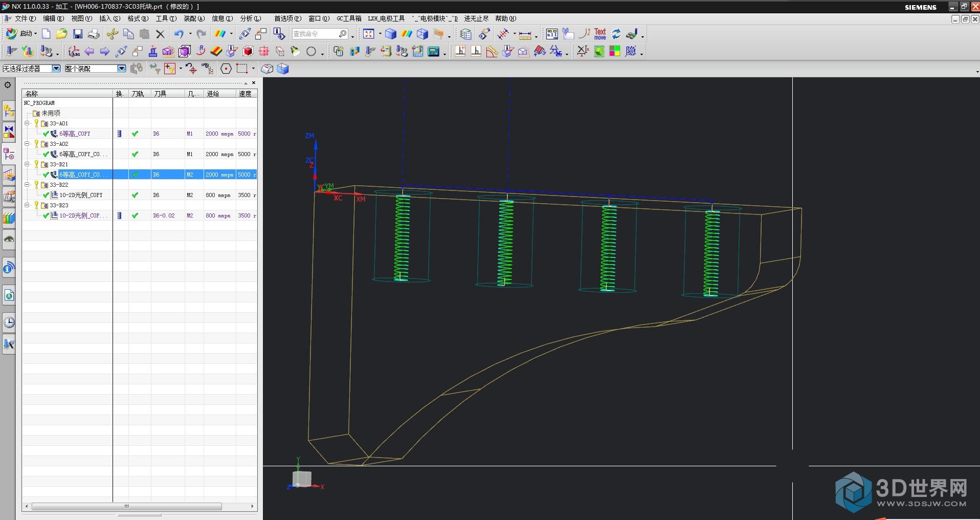Open the 分析 menu

tap(250, 18)
